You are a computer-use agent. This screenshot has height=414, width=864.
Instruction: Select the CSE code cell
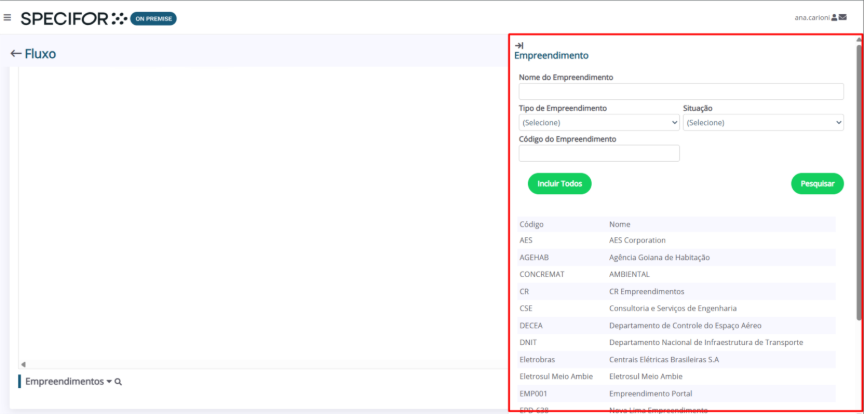[x=526, y=308]
